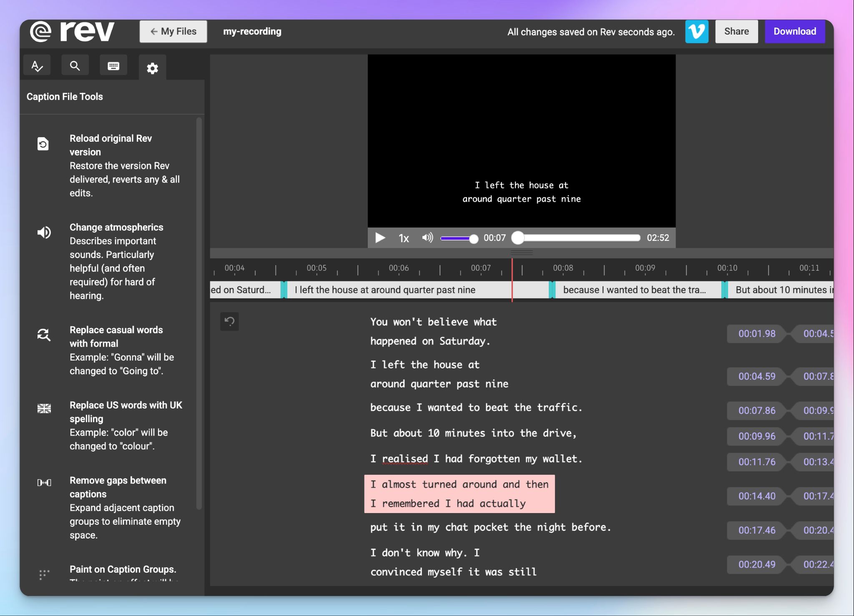
Task: Click caption 'because I wanted to beat the traffic.'
Action: (476, 408)
